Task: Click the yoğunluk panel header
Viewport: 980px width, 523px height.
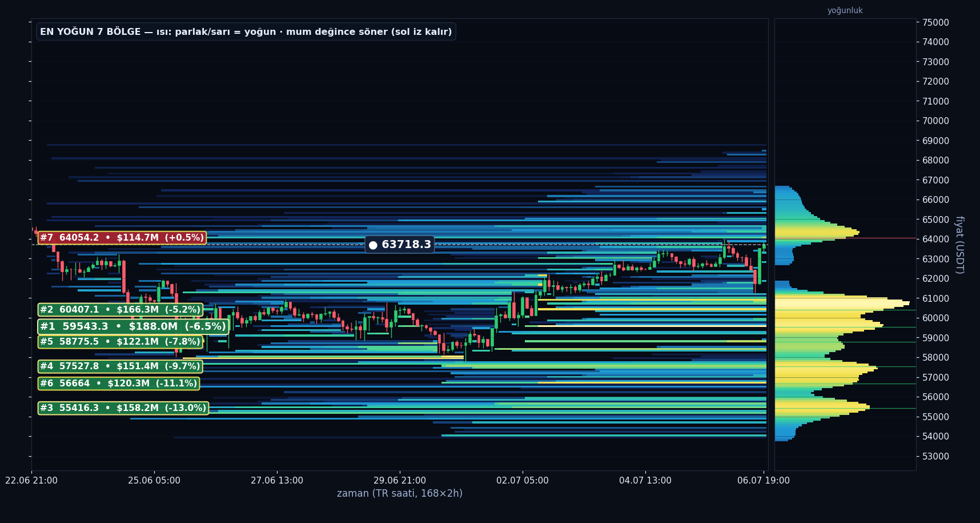Action: pyautogui.click(x=845, y=10)
